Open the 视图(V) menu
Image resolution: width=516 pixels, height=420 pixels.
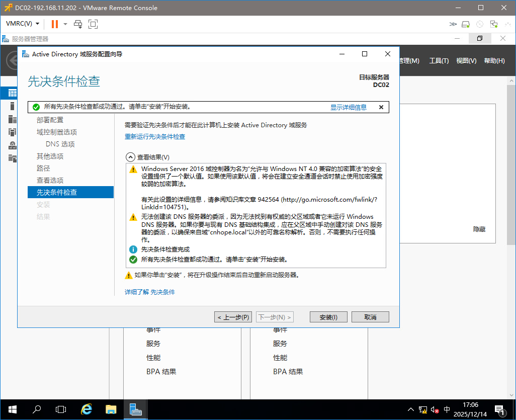[x=466, y=61]
